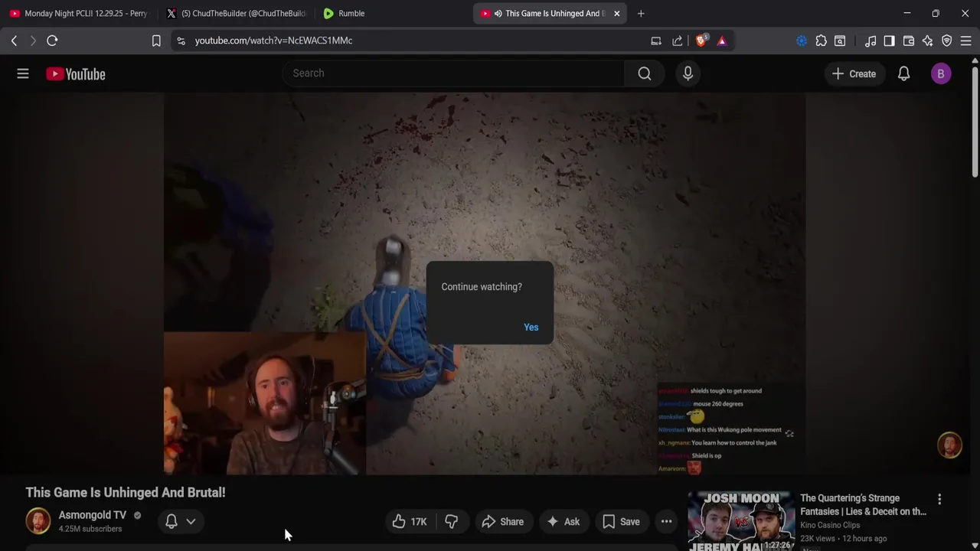This screenshot has width=980, height=551.
Task: Go to YouTube home via logo
Action: 75,73
